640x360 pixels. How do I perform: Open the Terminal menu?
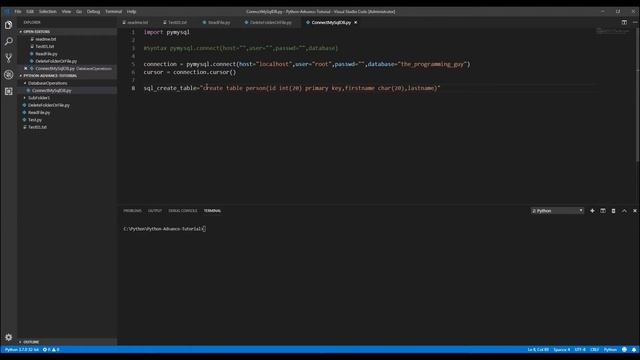[113, 11]
